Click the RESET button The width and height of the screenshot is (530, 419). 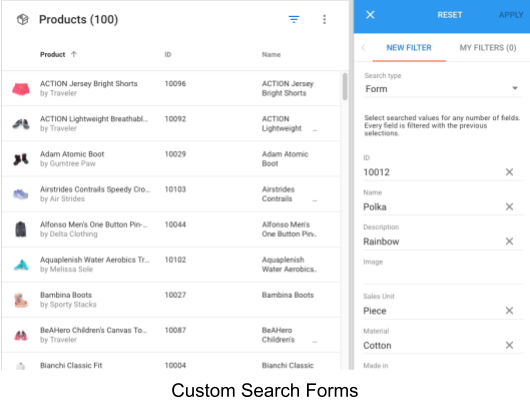(x=449, y=15)
